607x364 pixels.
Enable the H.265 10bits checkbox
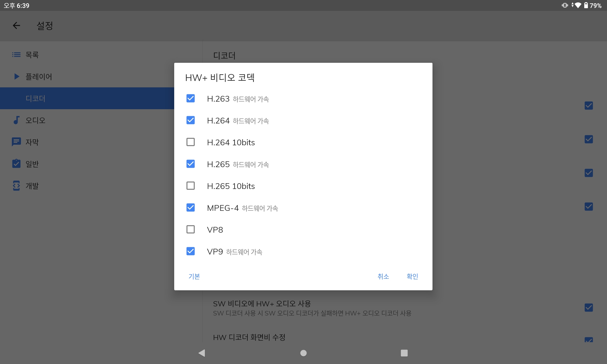[x=191, y=186]
